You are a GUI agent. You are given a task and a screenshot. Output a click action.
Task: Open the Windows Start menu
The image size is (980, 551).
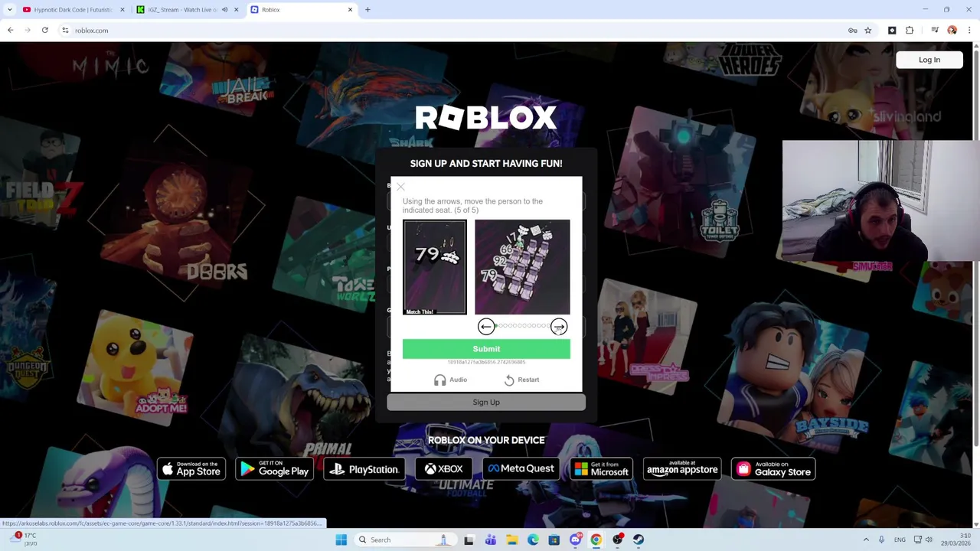pyautogui.click(x=341, y=540)
